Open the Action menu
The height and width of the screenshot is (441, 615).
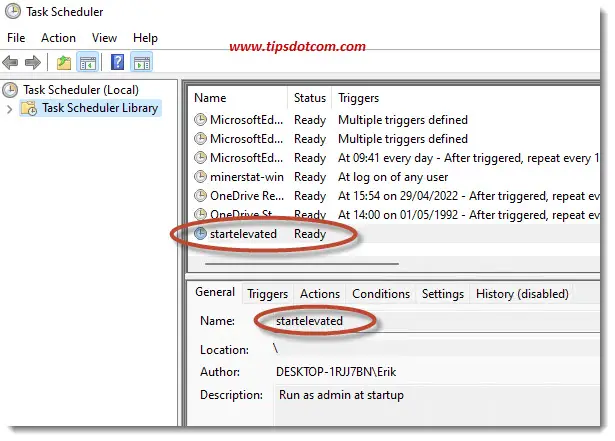pos(58,38)
